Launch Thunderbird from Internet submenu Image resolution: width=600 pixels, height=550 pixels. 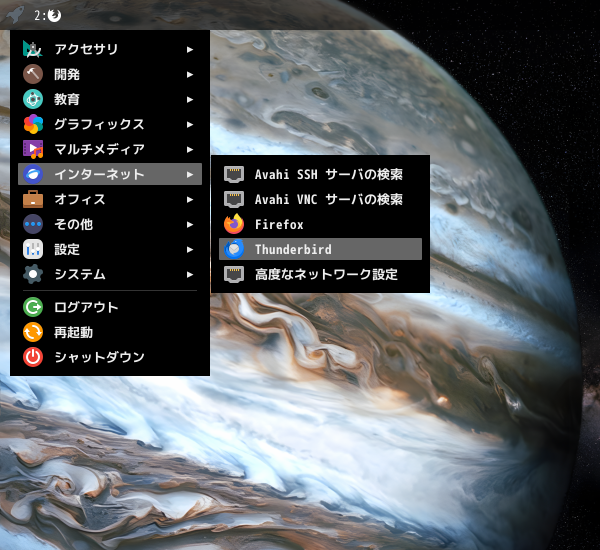320,249
